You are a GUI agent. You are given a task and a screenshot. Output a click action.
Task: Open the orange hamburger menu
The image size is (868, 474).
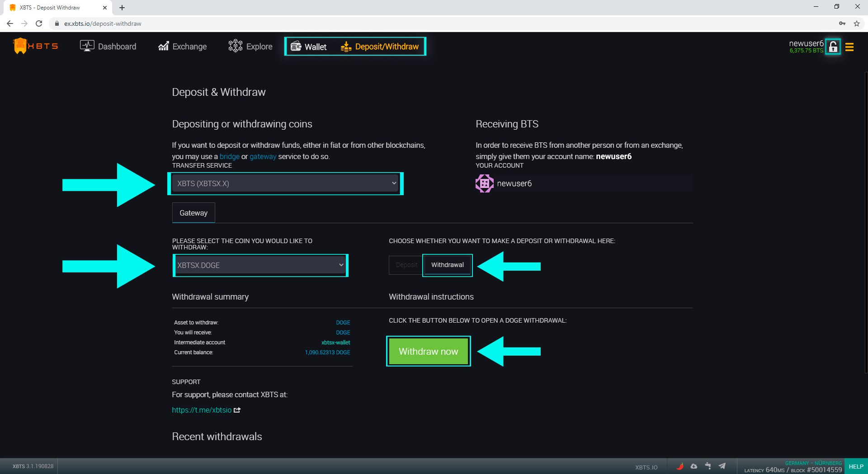click(849, 47)
